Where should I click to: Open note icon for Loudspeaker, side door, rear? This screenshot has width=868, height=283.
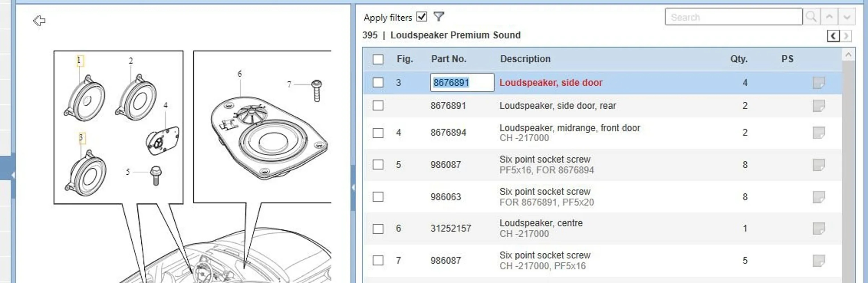coord(819,106)
